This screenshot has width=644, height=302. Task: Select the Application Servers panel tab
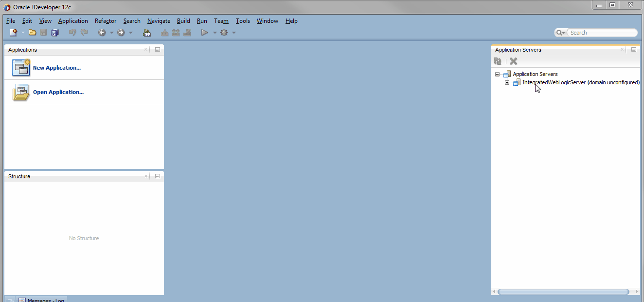coord(518,50)
